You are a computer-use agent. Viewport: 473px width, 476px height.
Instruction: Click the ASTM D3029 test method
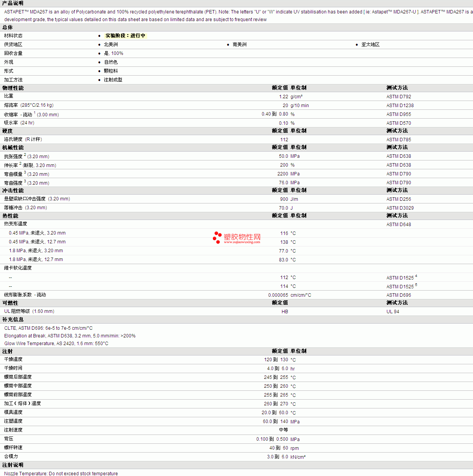pyautogui.click(x=400, y=208)
